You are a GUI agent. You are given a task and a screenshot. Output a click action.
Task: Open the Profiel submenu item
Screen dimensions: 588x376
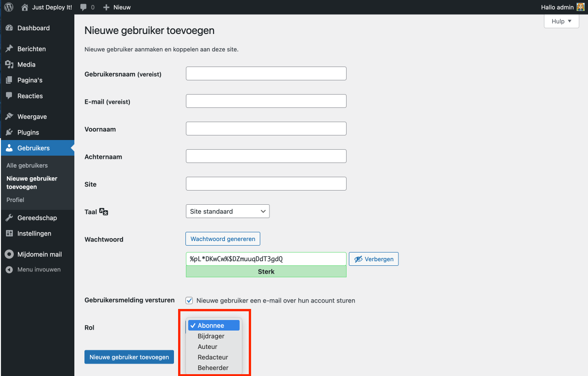(x=15, y=200)
